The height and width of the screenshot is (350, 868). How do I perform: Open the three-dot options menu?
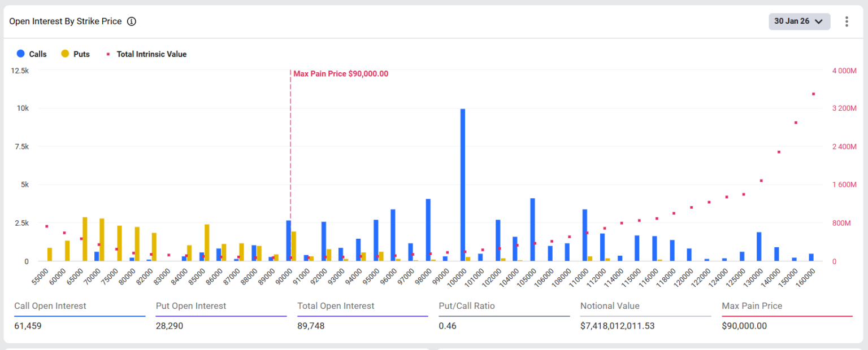pos(846,21)
